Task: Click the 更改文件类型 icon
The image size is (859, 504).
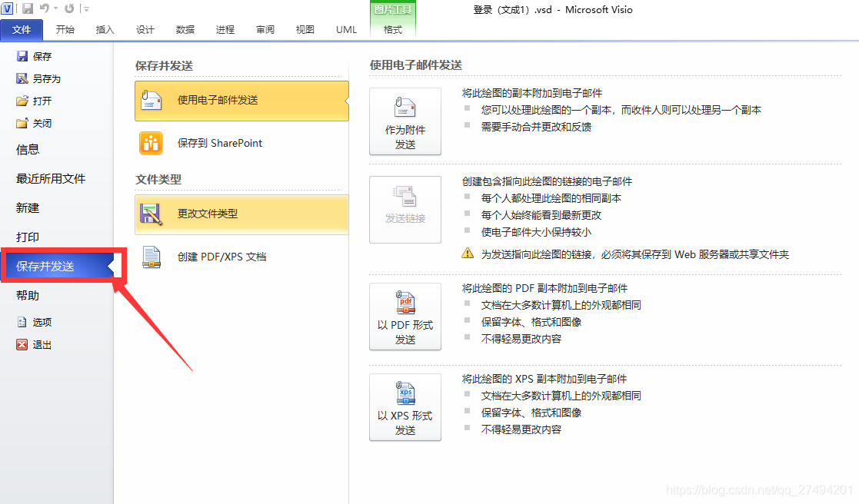Action: point(151,214)
